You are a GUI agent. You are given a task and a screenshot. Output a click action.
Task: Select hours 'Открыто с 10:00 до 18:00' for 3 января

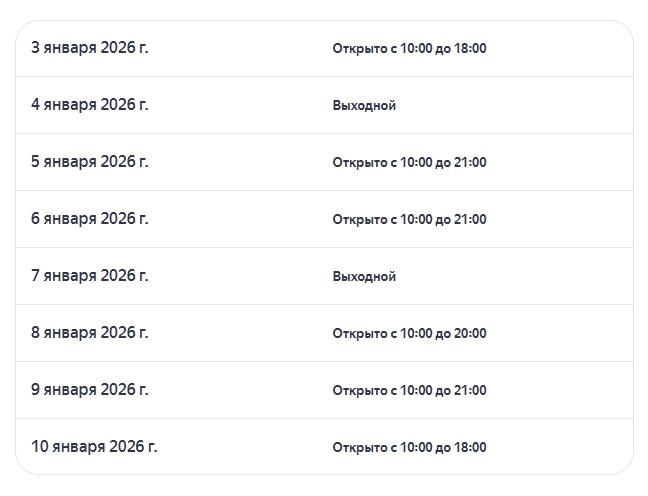[x=409, y=48]
